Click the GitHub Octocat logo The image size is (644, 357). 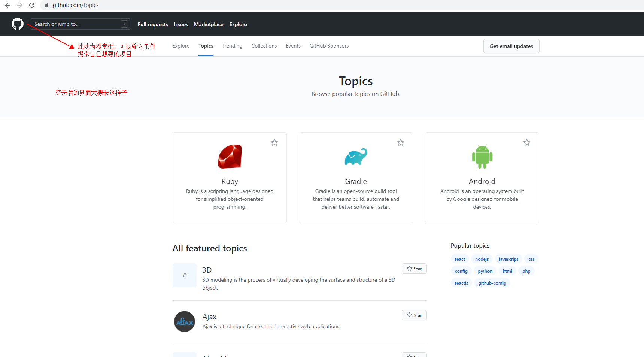[x=18, y=24]
